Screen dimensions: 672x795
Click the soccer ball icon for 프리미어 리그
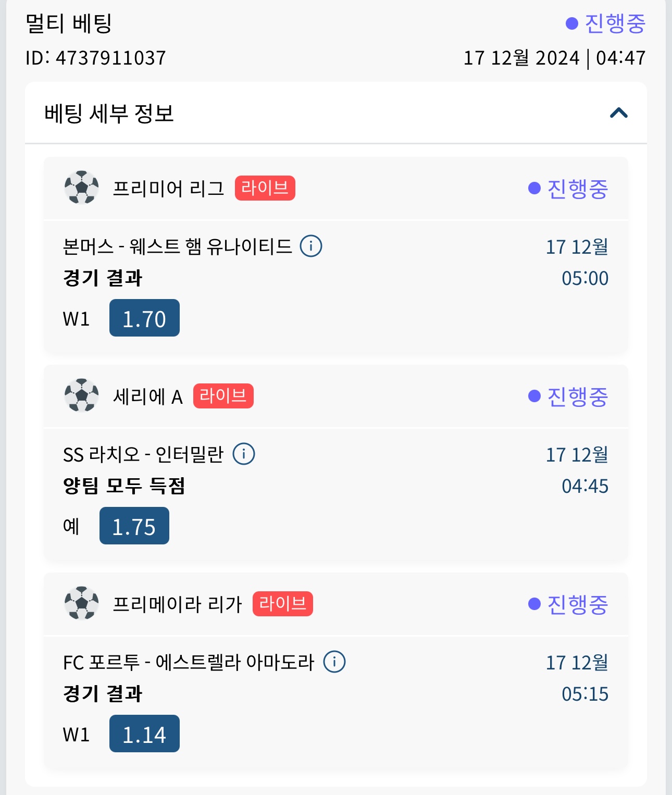pos(81,188)
